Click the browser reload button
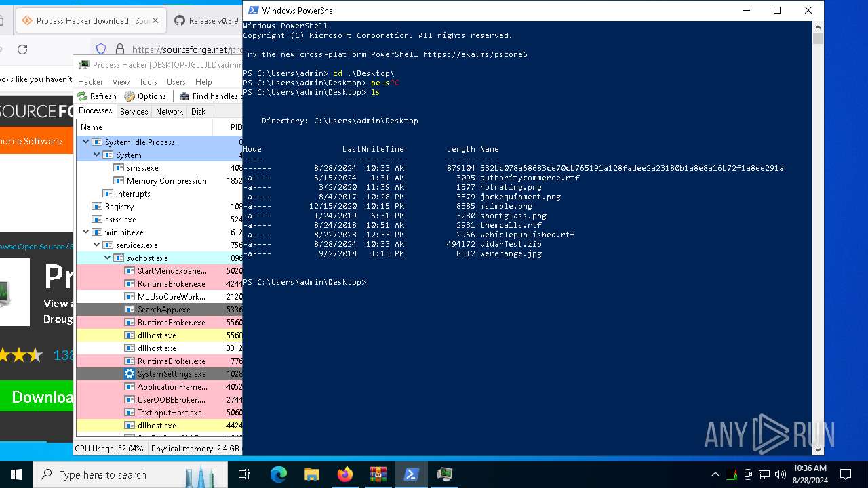The width and height of the screenshot is (868, 488). click(22, 49)
